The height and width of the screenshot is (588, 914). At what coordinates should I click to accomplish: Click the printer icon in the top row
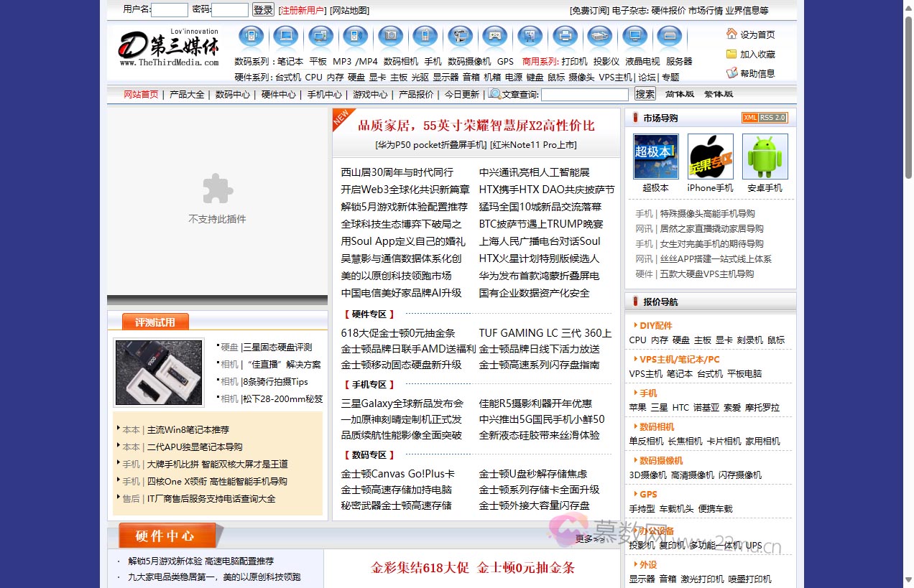565,36
